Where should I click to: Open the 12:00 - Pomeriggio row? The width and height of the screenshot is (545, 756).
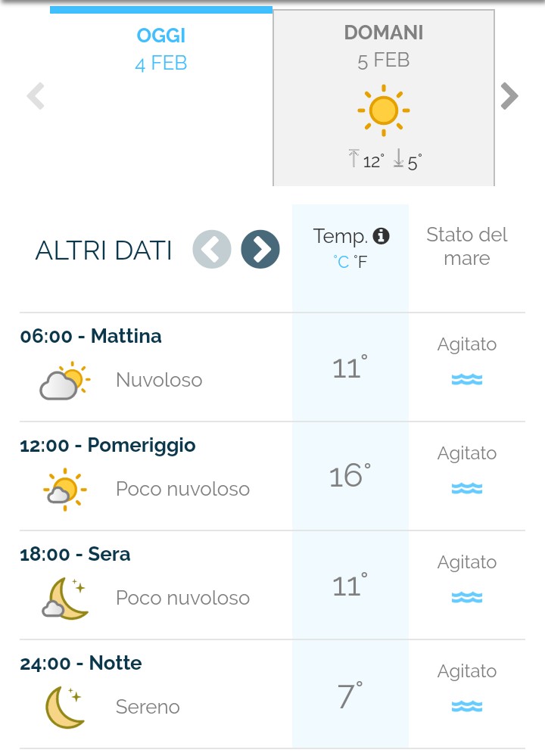pyautogui.click(x=272, y=476)
